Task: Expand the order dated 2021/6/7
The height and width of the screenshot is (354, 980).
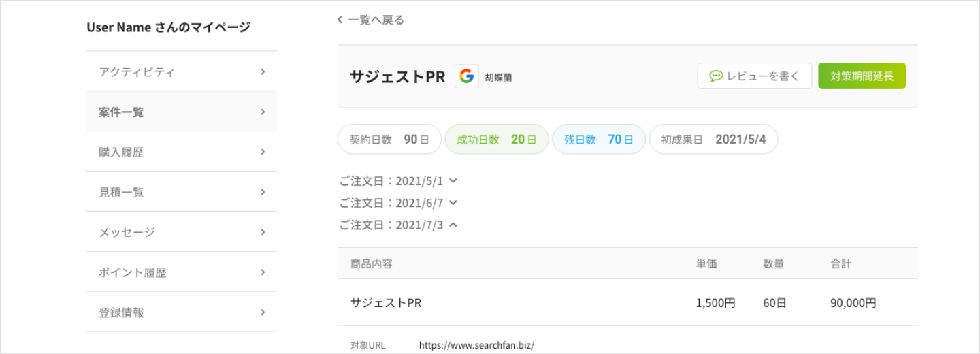Action: tap(453, 203)
